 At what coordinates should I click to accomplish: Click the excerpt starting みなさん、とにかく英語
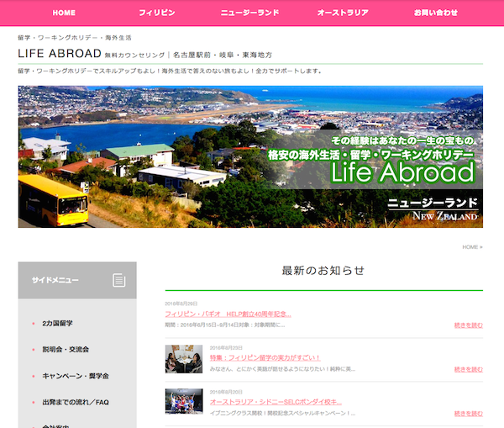pyautogui.click(x=282, y=369)
